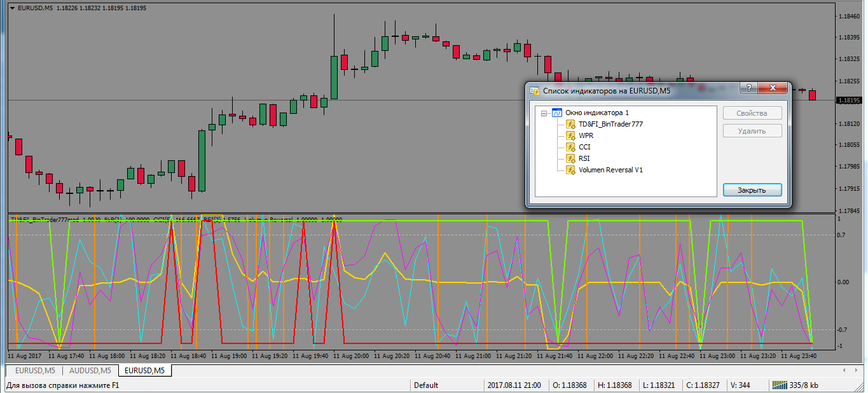
Task: Open the dialog help question mark button
Action: pyautogui.click(x=748, y=88)
